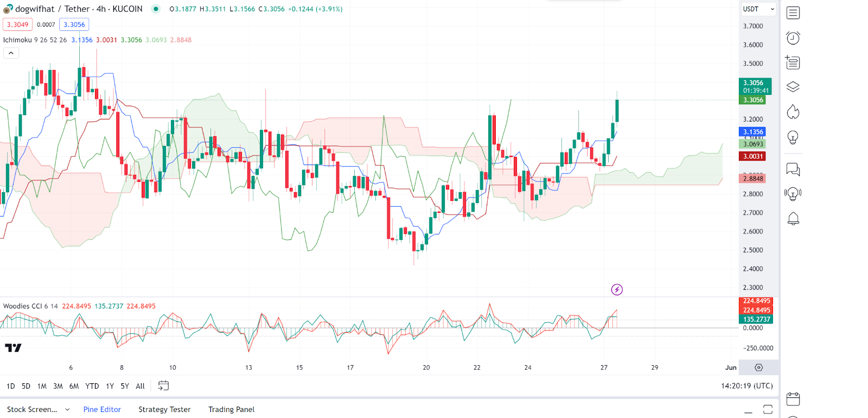Open chart settings gear icon
868x418 pixels.
click(x=759, y=368)
